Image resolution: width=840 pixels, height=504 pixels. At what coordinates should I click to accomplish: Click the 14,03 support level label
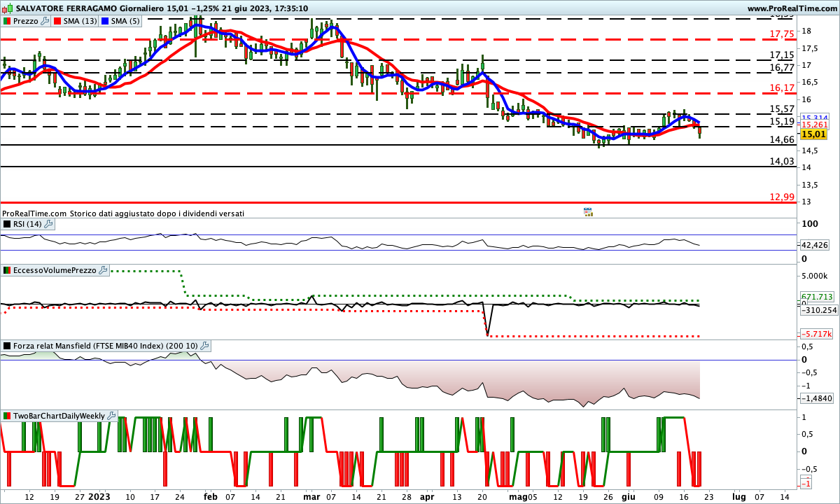pos(781,161)
